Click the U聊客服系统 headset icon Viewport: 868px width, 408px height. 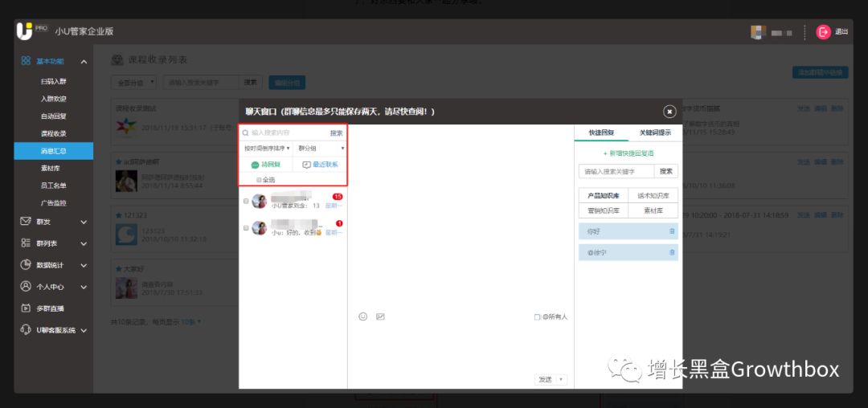click(26, 330)
